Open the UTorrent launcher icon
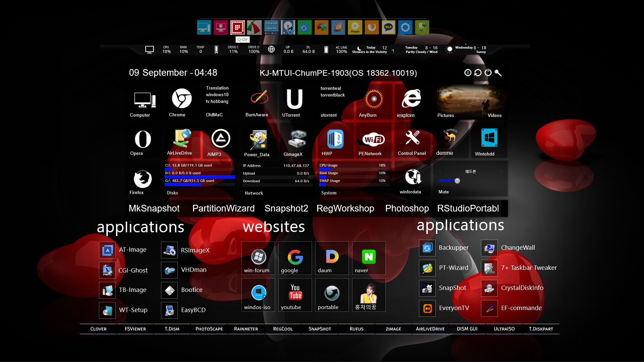The image size is (644, 362). coord(294,99)
